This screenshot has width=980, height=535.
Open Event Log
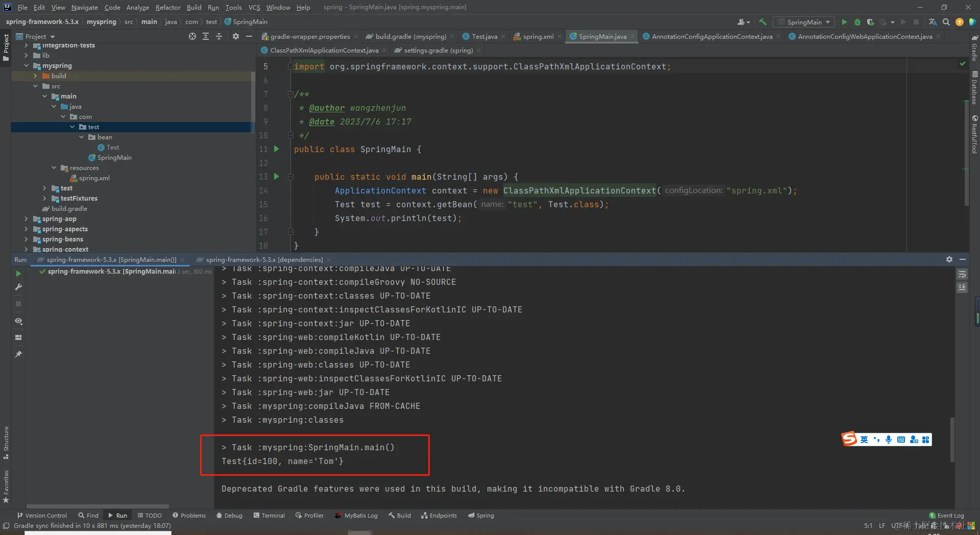point(946,515)
